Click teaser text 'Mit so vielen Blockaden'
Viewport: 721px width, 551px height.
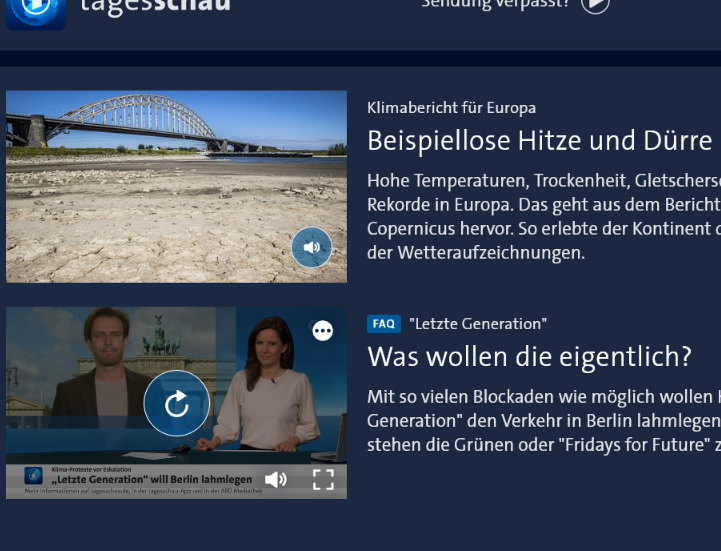pyautogui.click(x=544, y=421)
